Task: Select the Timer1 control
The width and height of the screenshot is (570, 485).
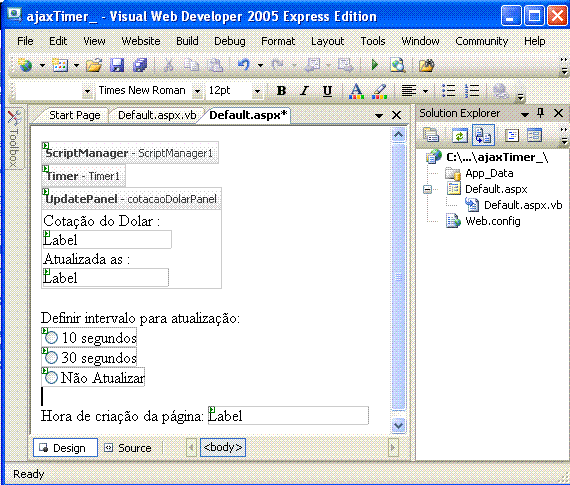Action: click(83, 176)
